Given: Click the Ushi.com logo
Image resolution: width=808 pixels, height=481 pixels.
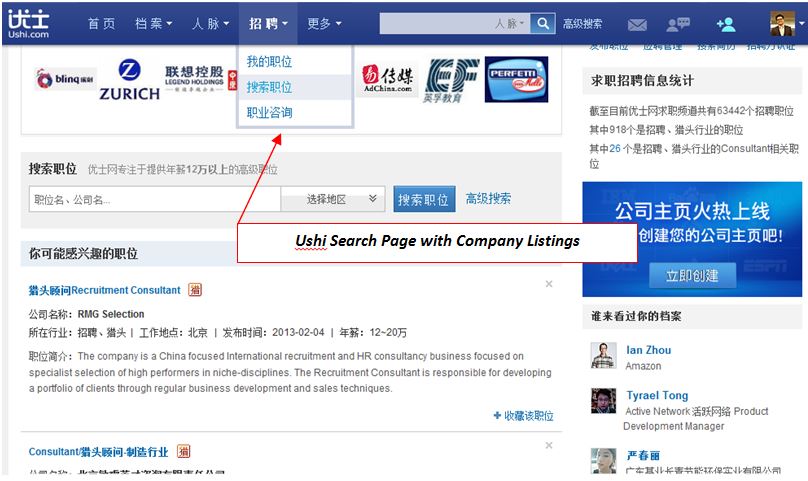Looking at the screenshot, I should pos(28,24).
